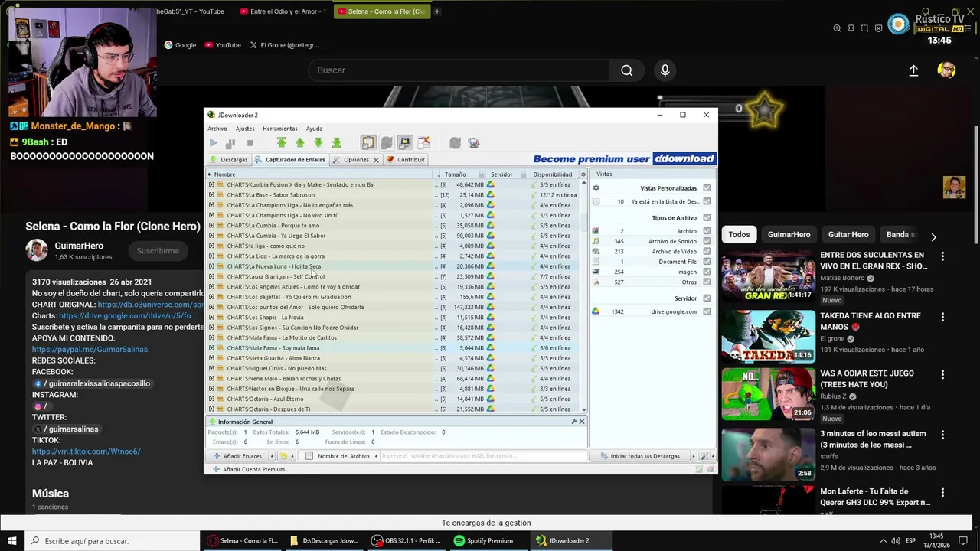This screenshot has width=980, height=551.
Task: Toggle clipboard observer icon in JDownloader toolbar
Action: [x=368, y=143]
